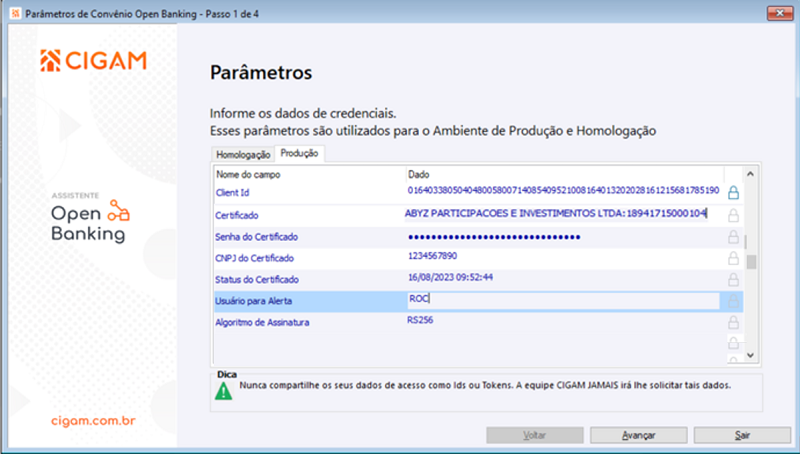Select the Client Id field label
The image size is (800, 454).
tap(232, 193)
